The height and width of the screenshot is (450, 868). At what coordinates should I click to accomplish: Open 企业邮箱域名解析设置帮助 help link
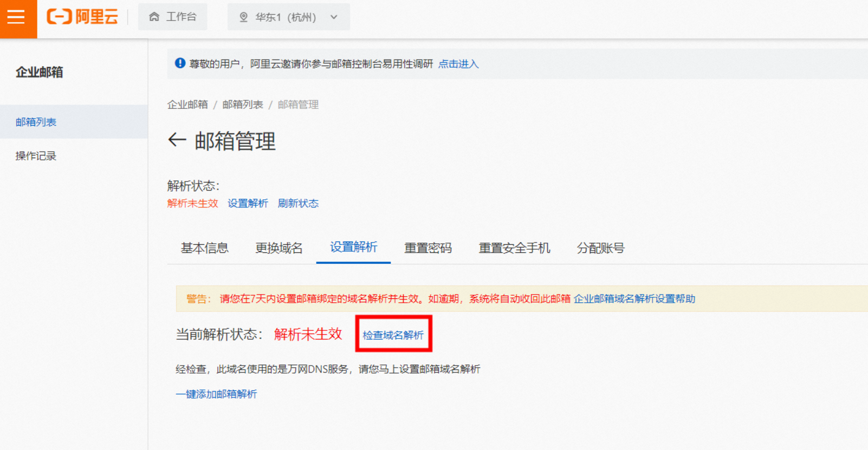coord(634,299)
